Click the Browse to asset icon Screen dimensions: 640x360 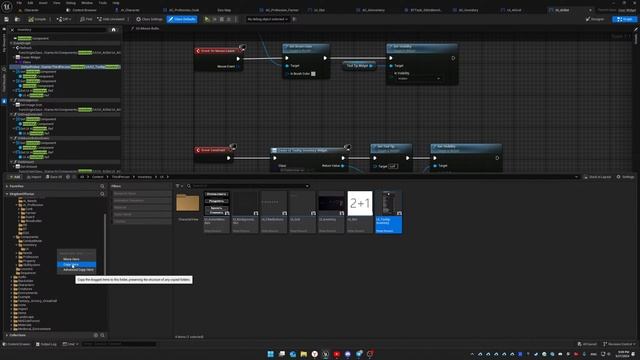coord(17,19)
